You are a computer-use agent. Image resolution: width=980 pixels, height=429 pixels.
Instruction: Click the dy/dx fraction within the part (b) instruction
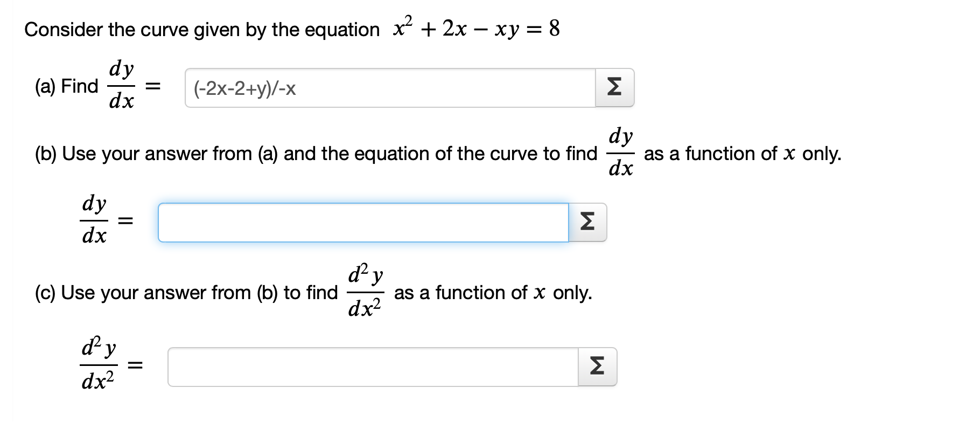pyautogui.click(x=621, y=152)
